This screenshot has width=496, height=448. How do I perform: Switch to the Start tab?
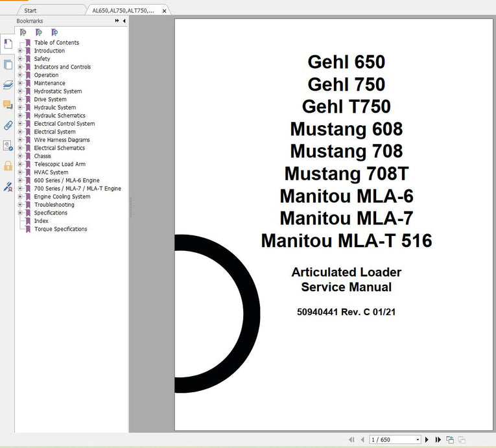click(30, 10)
